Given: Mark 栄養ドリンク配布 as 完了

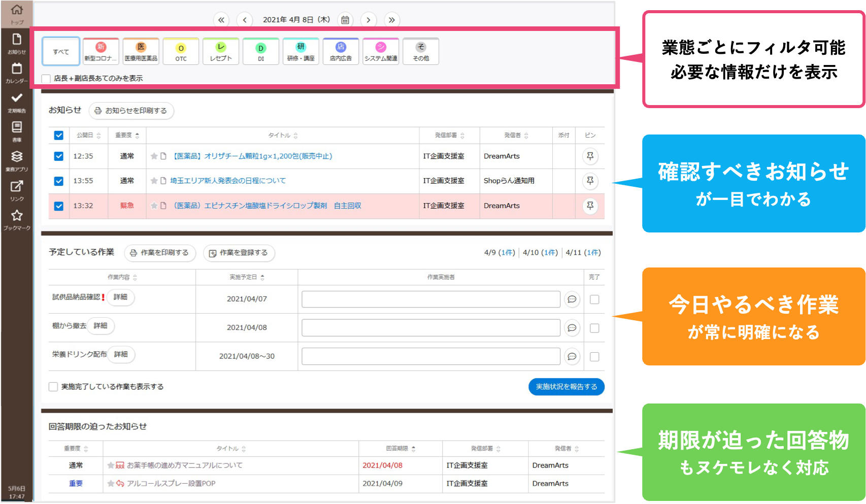Looking at the screenshot, I should [594, 356].
